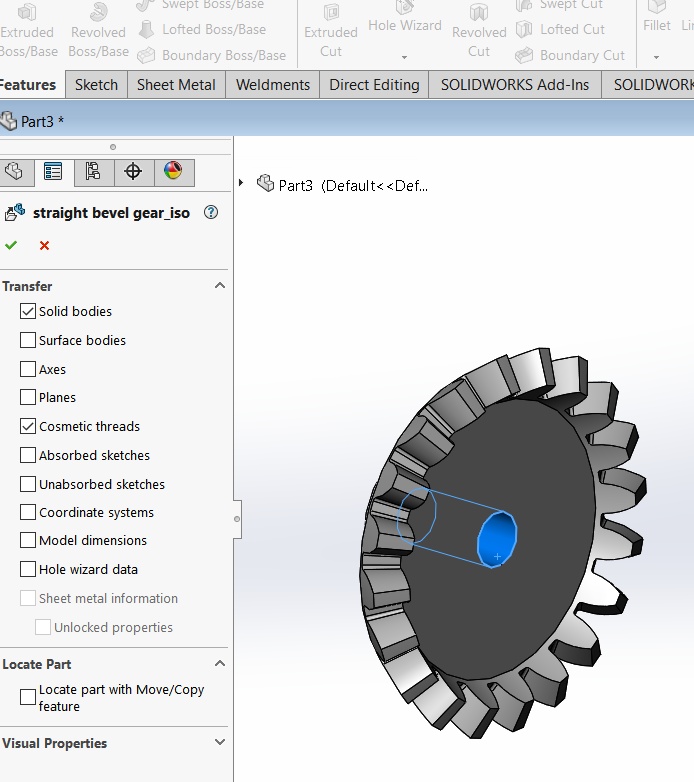The width and height of the screenshot is (694, 782).
Task: Switch to the Features tab
Action: click(28, 85)
